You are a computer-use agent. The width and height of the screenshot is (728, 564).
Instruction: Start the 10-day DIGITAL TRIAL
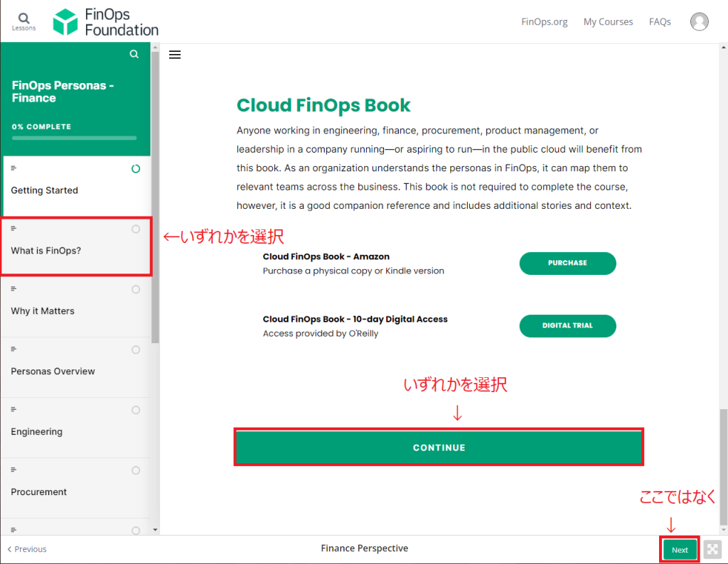[x=567, y=325]
